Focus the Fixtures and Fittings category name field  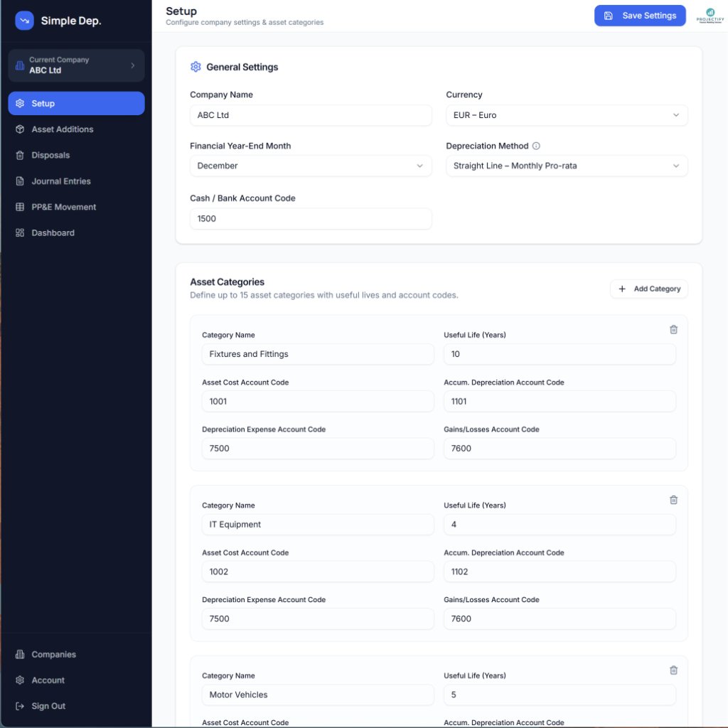coord(318,354)
